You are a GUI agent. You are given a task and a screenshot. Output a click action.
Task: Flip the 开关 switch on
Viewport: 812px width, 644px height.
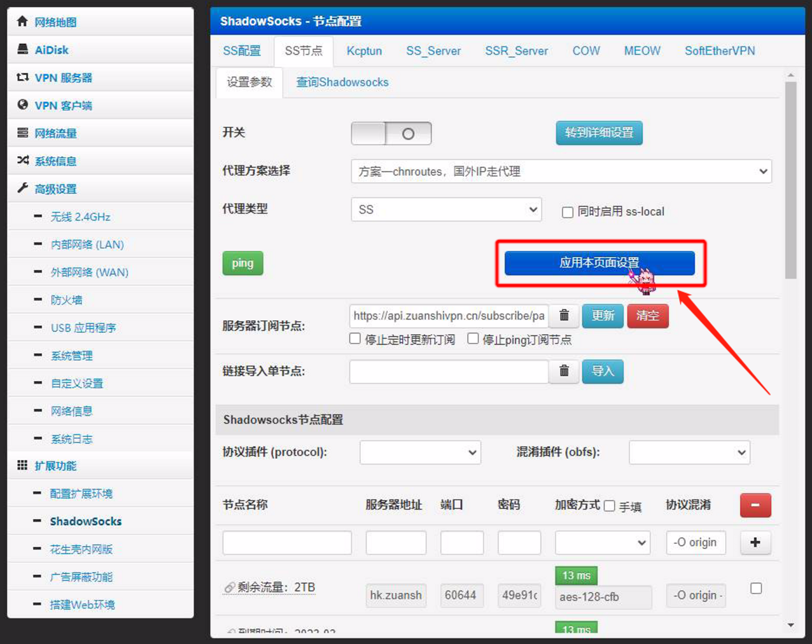coord(391,133)
